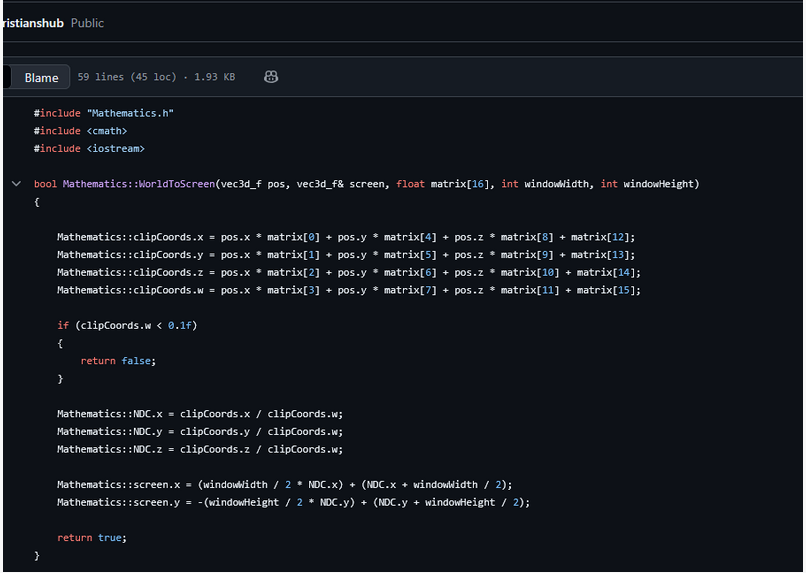Click the "Mathematics.h" include string
Image resolution: width=806 pixels, height=573 pixels.
tap(130, 113)
